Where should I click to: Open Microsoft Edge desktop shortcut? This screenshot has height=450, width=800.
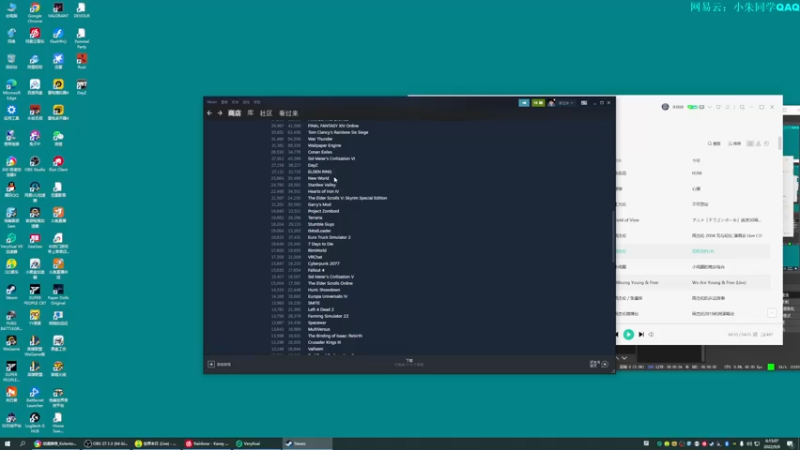pos(11,89)
